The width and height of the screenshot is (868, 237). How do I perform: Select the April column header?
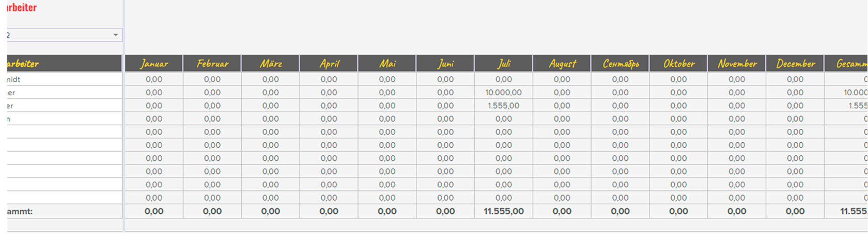(329, 64)
